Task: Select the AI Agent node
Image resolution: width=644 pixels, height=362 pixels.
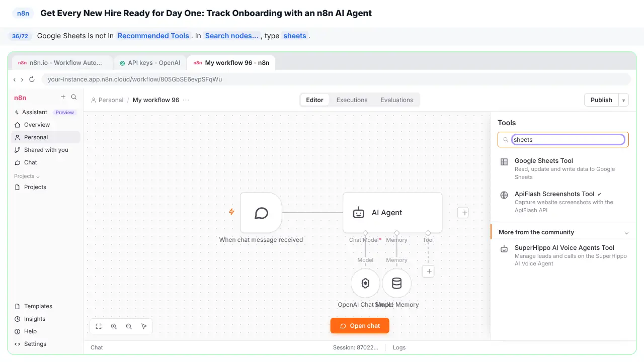Action: coord(392,213)
